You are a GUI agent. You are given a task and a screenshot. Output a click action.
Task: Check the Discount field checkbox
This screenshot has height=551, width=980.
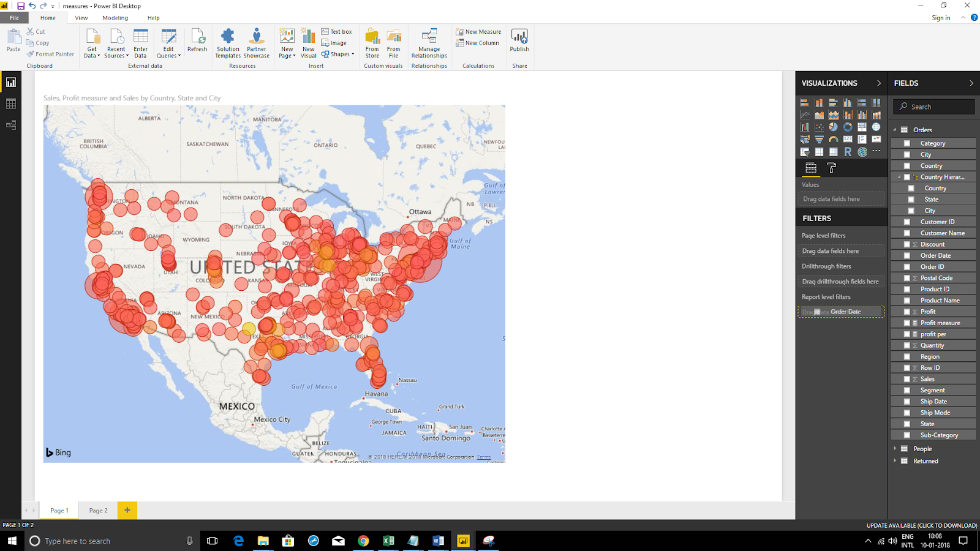[x=907, y=244]
